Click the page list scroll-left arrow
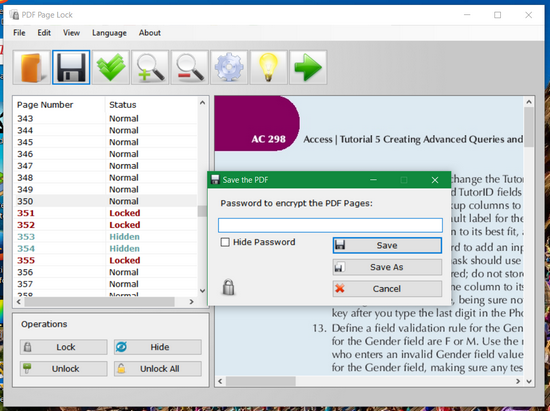The image size is (550, 411). tap(19, 301)
